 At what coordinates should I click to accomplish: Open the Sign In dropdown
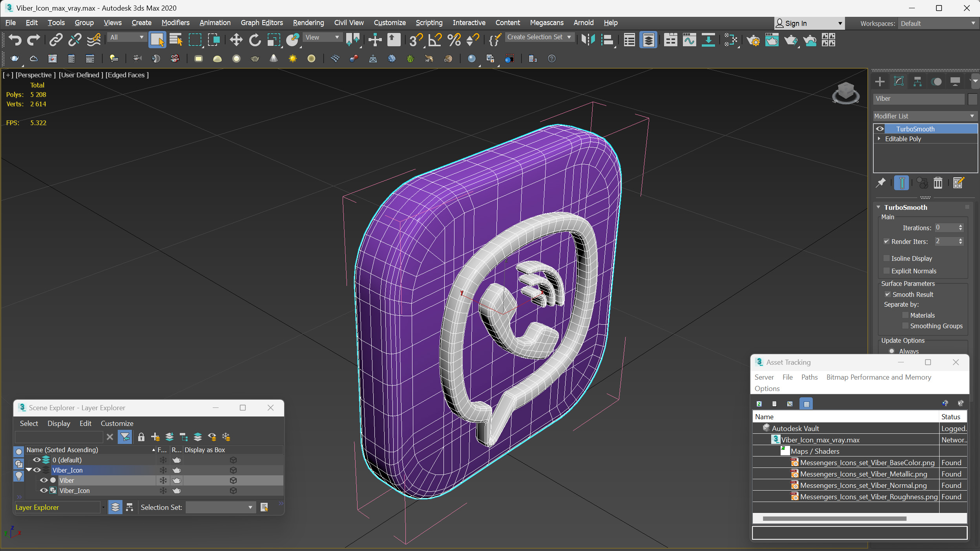point(808,24)
